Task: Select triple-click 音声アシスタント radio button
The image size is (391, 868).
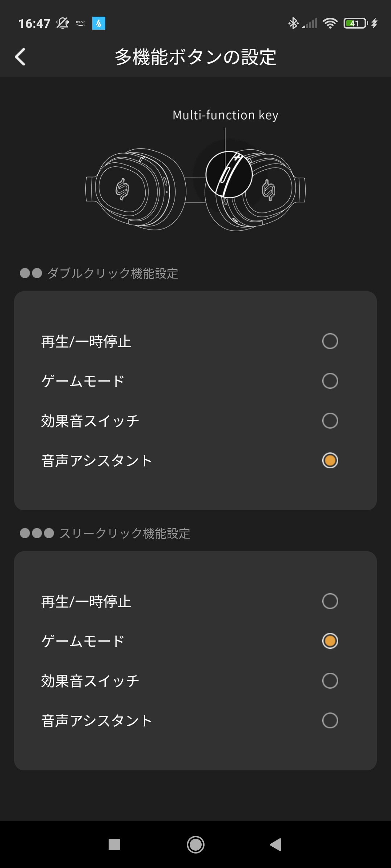Action: pos(330,720)
